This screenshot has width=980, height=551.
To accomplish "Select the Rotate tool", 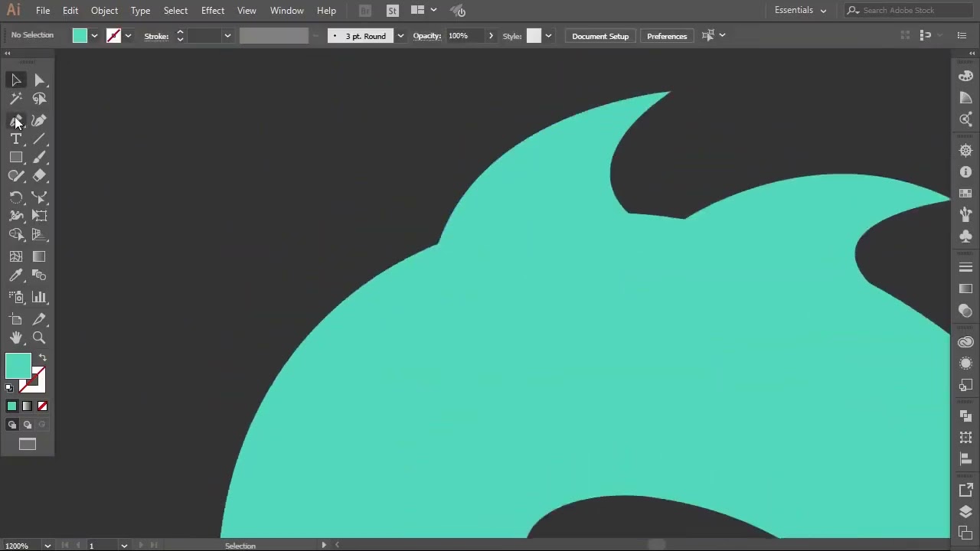I will point(16,197).
